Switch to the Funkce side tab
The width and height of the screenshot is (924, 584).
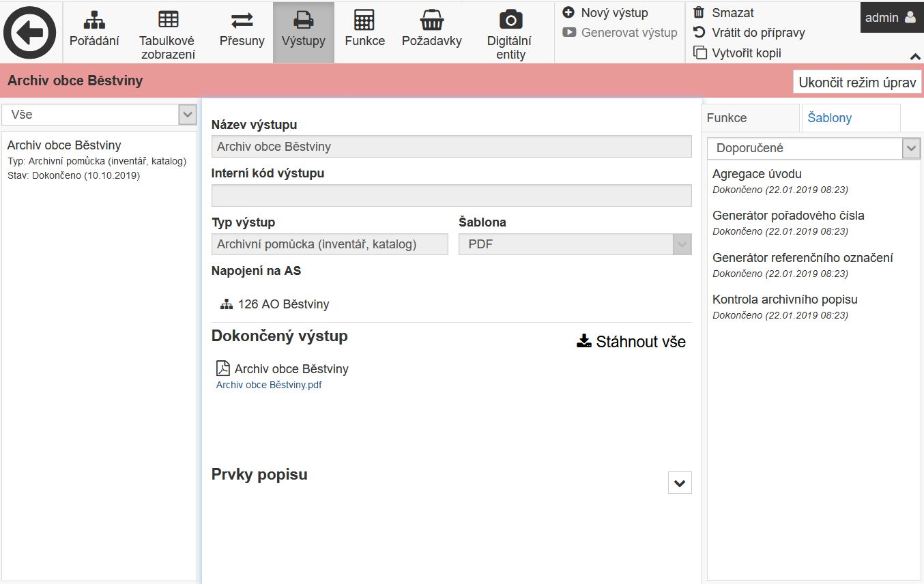coord(727,118)
